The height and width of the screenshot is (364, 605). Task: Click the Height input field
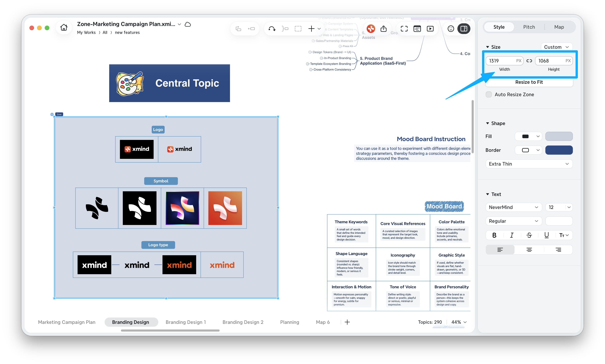point(554,61)
